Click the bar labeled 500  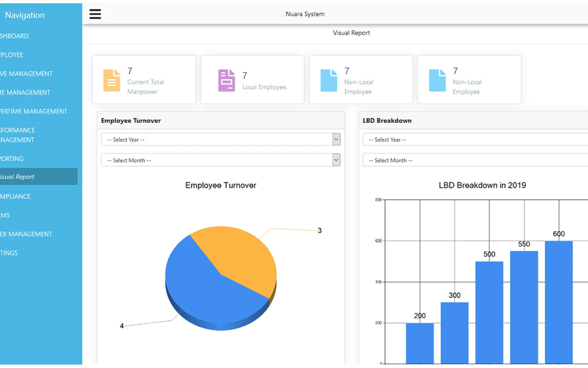pos(489,313)
